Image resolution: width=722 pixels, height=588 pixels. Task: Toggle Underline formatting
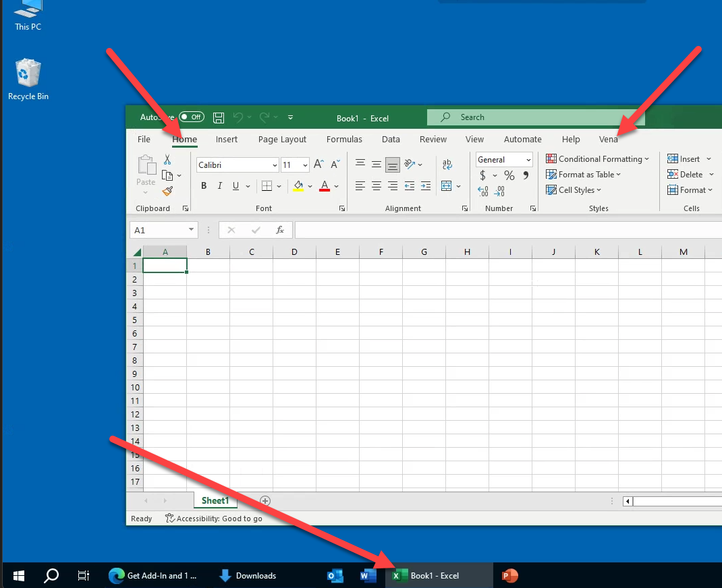coord(235,186)
